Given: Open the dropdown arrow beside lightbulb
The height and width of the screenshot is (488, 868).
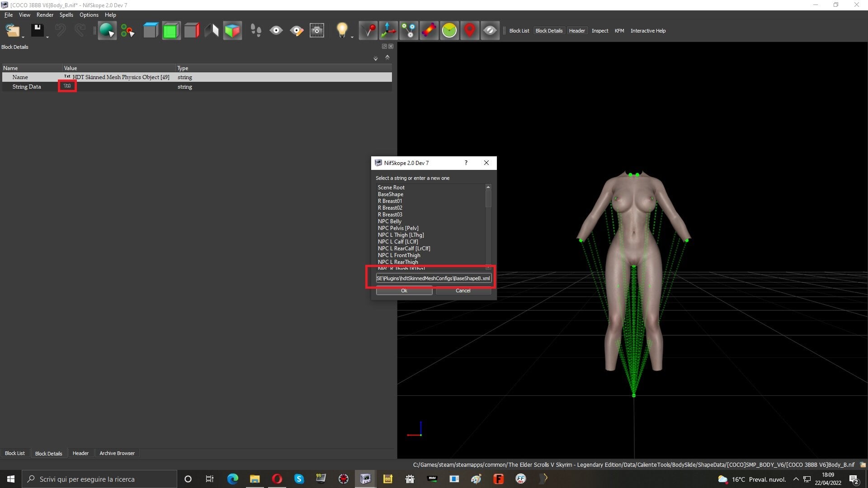Looking at the screenshot, I should 352,36.
